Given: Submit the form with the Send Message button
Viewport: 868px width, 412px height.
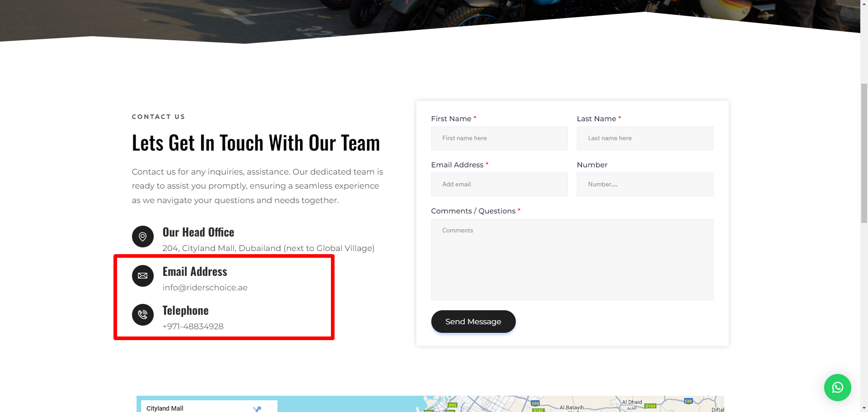Looking at the screenshot, I should click(473, 322).
